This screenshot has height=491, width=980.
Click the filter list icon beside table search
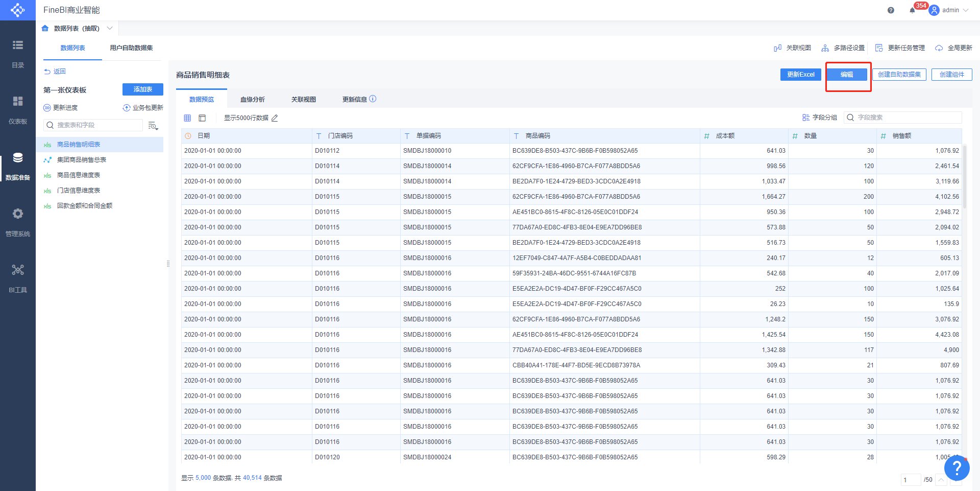[153, 126]
